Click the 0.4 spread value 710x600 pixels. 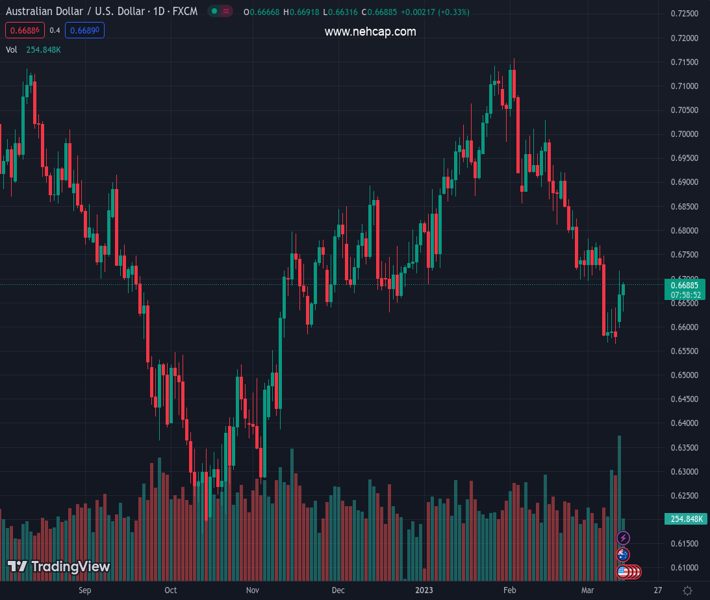[x=55, y=30]
